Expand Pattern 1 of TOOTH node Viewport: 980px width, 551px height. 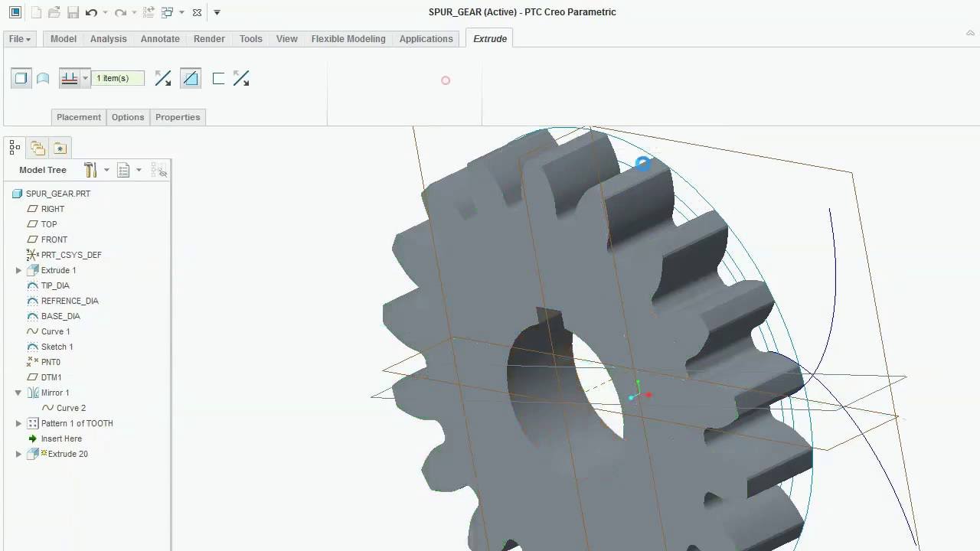[x=18, y=423]
